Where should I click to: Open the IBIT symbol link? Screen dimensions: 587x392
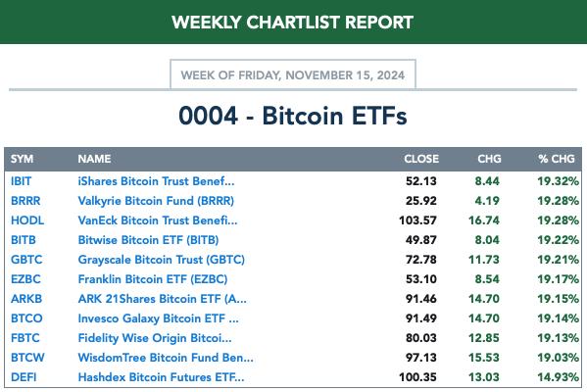(21, 181)
